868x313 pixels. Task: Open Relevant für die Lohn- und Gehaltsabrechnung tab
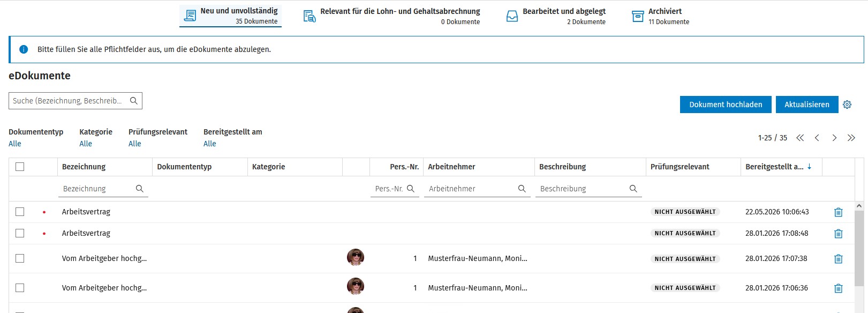[x=391, y=16]
